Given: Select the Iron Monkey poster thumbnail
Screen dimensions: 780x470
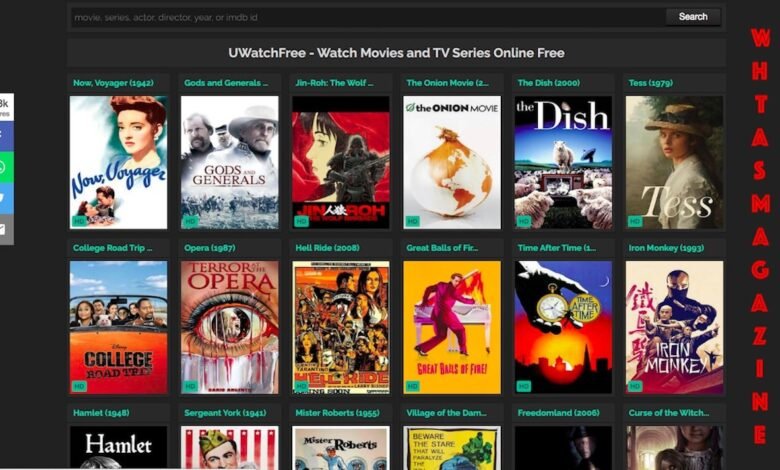Looking at the screenshot, I should [675, 328].
